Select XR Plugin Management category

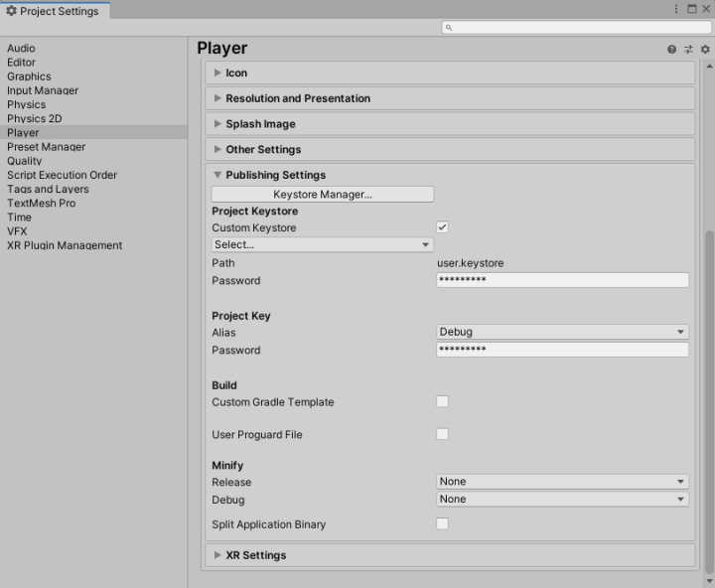point(65,245)
